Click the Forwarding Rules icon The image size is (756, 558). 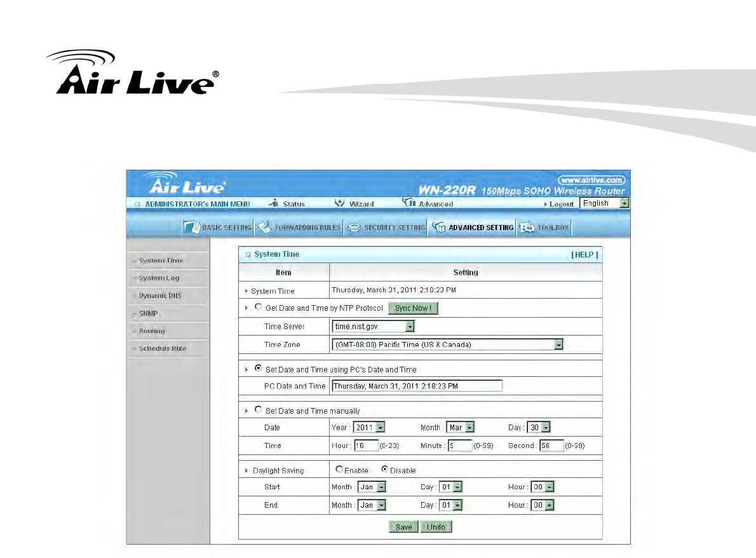pyautogui.click(x=264, y=227)
